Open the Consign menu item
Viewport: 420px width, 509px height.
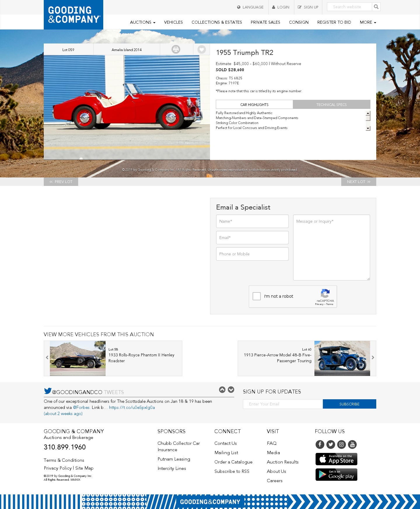coord(299,22)
